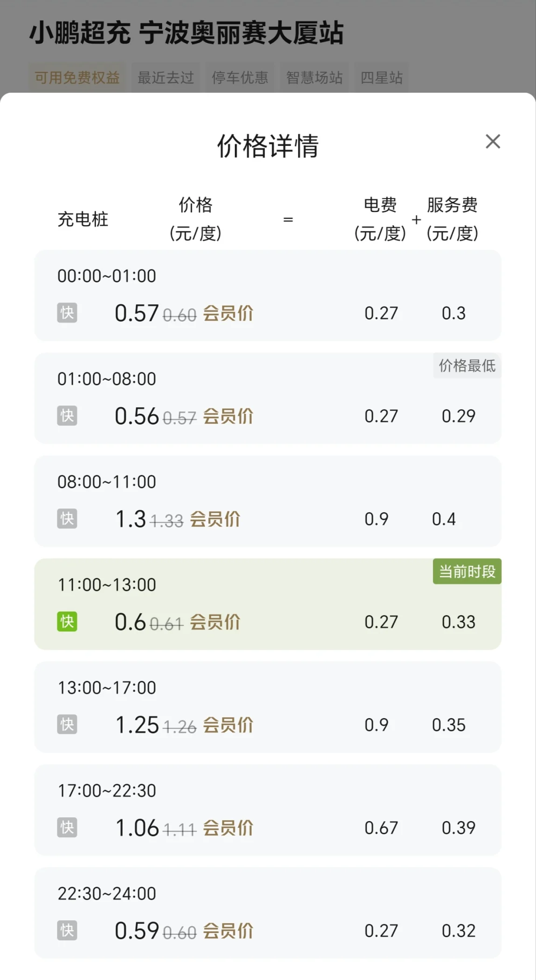The width and height of the screenshot is (536, 980).
Task: Tap the 快 icon in 00:00~01:00 row
Action: [x=67, y=313]
